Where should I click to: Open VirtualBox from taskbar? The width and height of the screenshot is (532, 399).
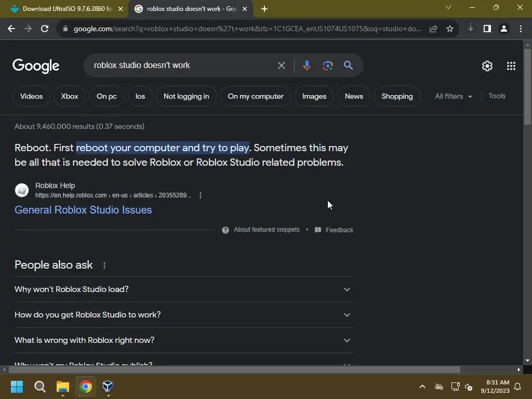[x=108, y=387]
